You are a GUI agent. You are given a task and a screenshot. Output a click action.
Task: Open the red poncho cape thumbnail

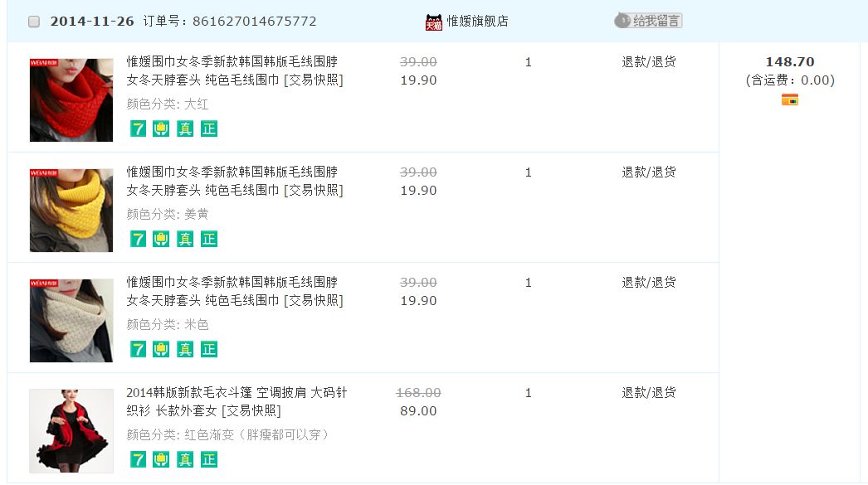[x=71, y=430]
